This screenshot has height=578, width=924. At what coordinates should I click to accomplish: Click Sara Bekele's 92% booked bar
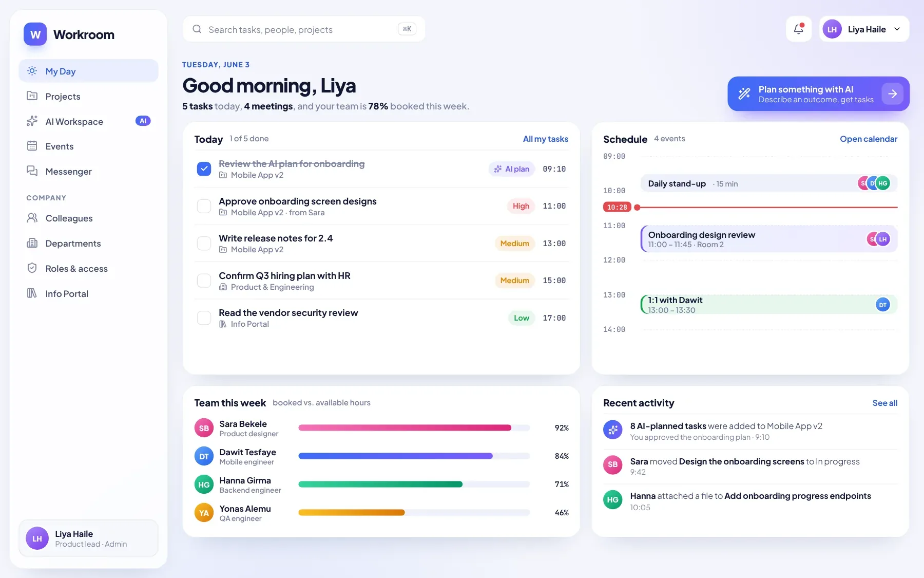[x=414, y=427]
